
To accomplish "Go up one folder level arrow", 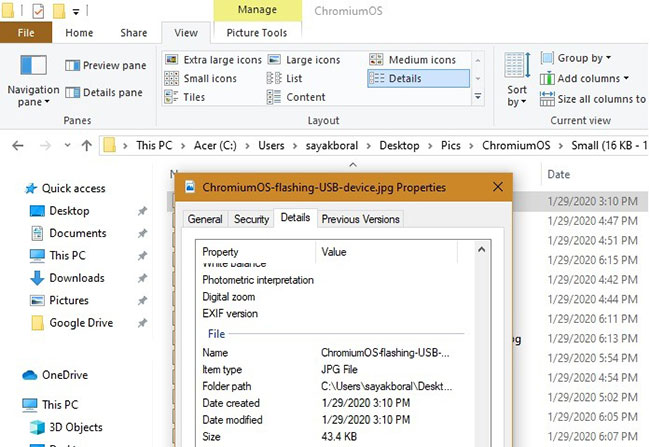I will [86, 146].
